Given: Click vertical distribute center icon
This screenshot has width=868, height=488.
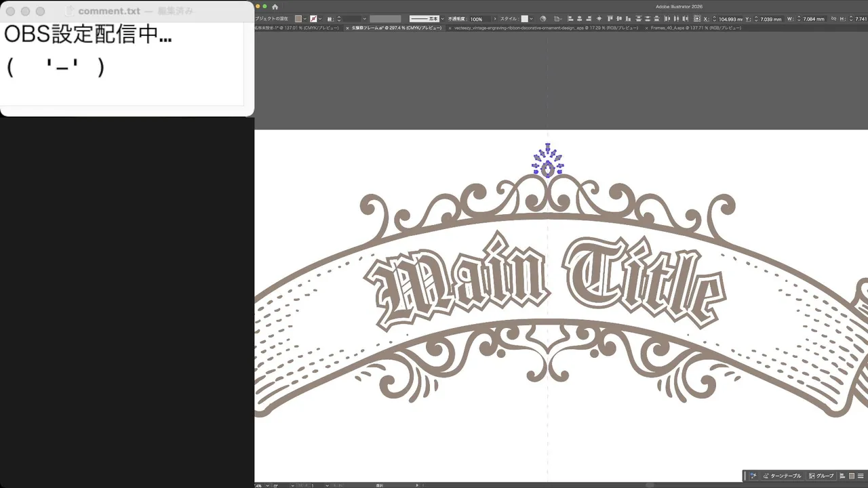Looking at the screenshot, I should [648, 19].
